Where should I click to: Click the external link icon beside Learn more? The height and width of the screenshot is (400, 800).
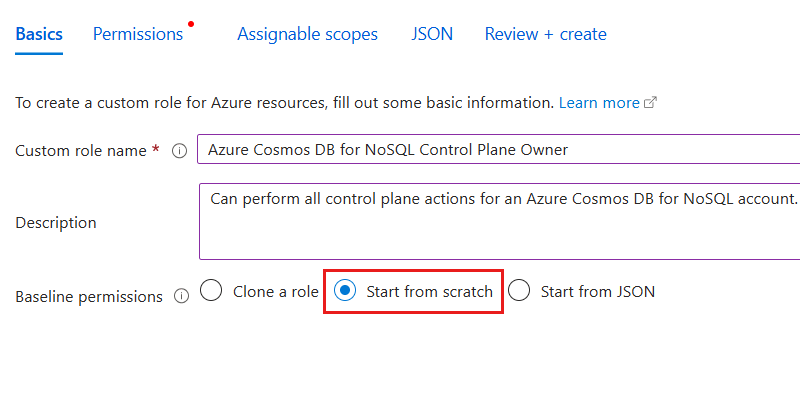tap(651, 103)
